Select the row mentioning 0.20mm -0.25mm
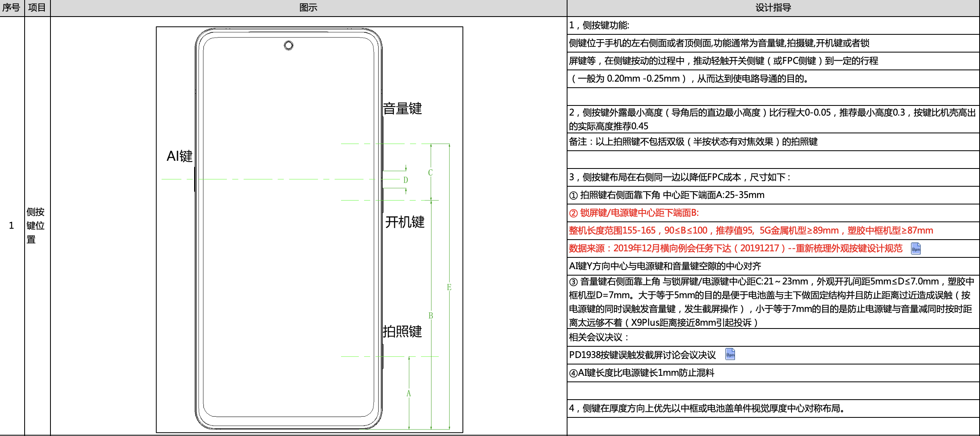This screenshot has height=436, width=980. click(x=773, y=79)
